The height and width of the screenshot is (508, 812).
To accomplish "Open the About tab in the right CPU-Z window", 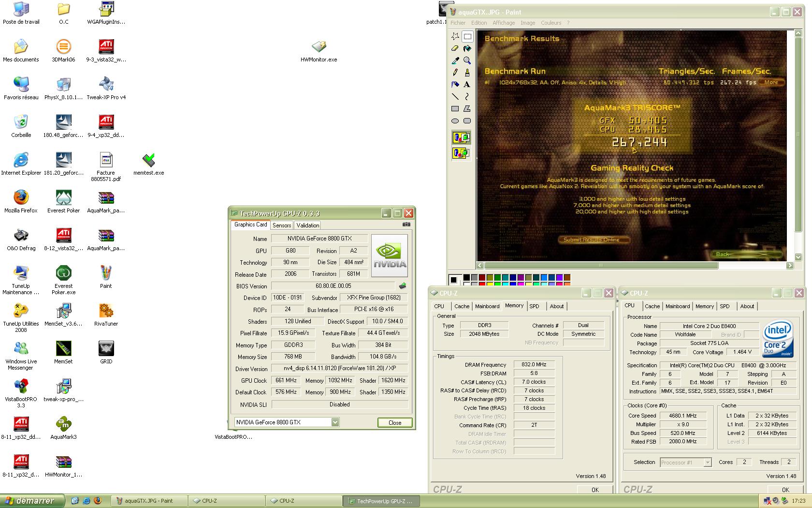I will [x=747, y=306].
